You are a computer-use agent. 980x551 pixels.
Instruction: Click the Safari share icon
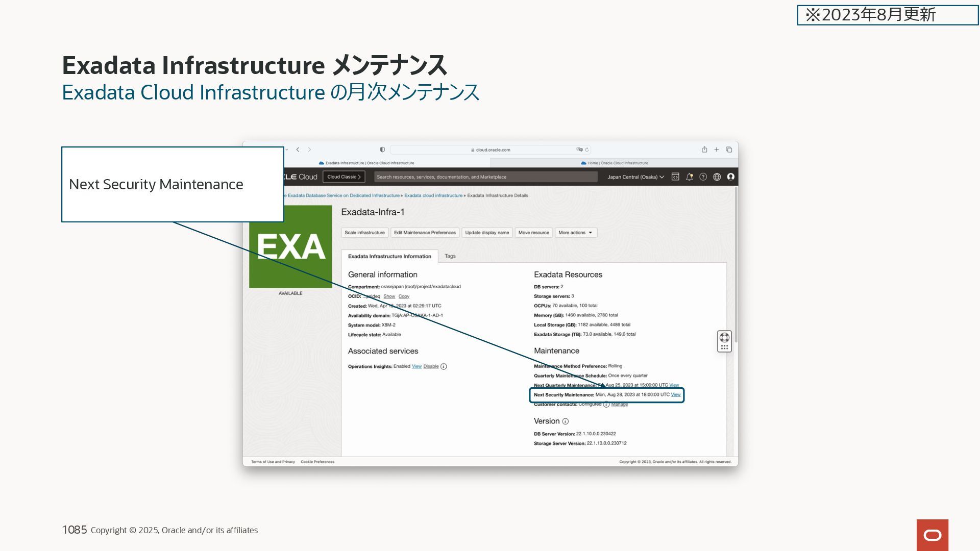point(704,149)
